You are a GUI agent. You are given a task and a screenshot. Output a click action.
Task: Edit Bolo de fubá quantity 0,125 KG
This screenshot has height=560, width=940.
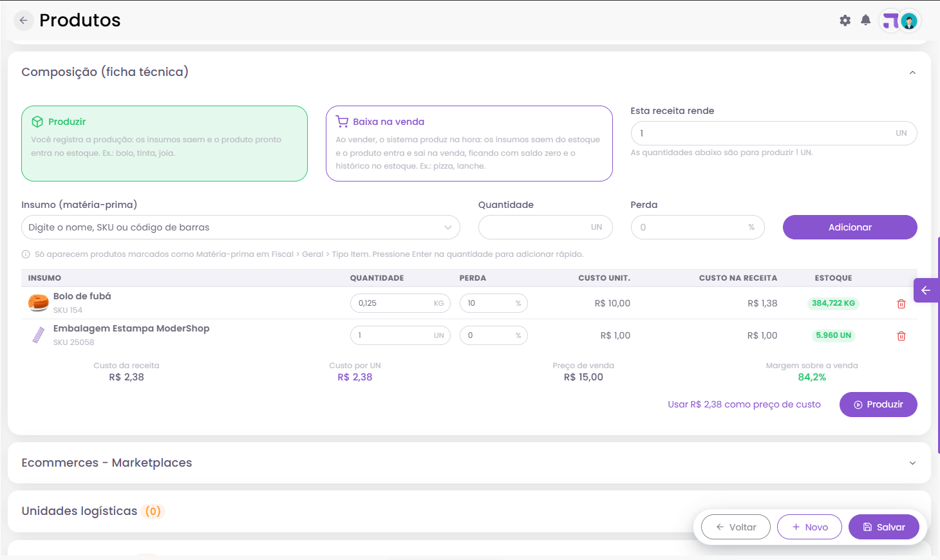[x=400, y=303]
